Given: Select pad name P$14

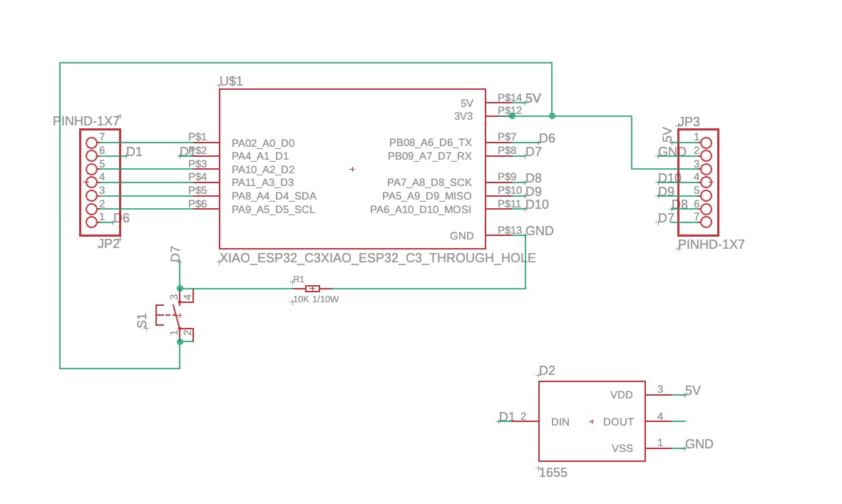Looking at the screenshot, I should (510, 98).
